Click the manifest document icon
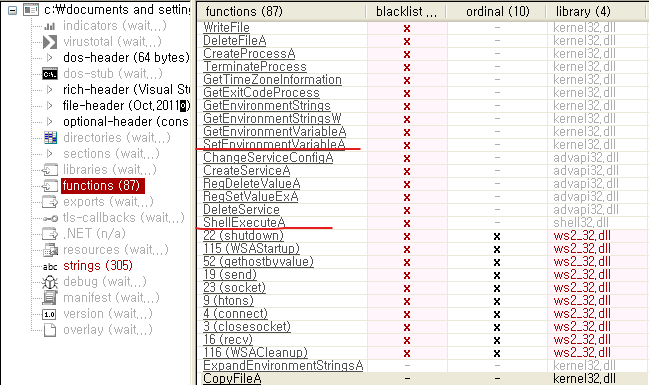The image size is (649, 385). pos(50,298)
